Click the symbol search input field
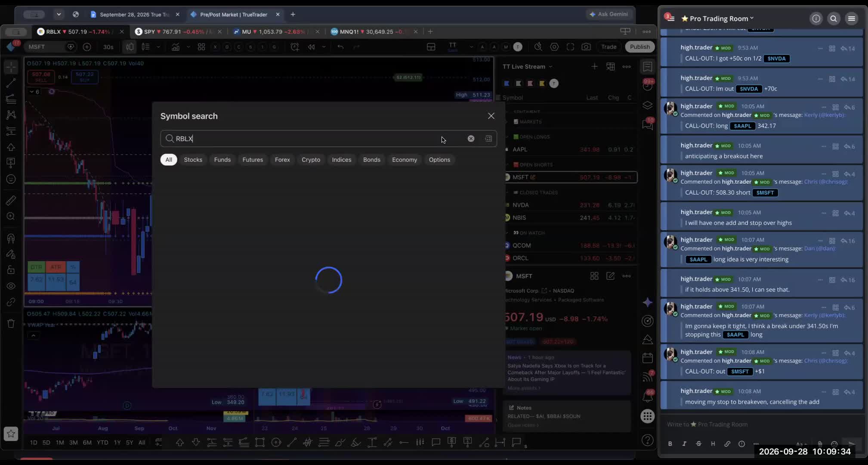 pos(328,139)
